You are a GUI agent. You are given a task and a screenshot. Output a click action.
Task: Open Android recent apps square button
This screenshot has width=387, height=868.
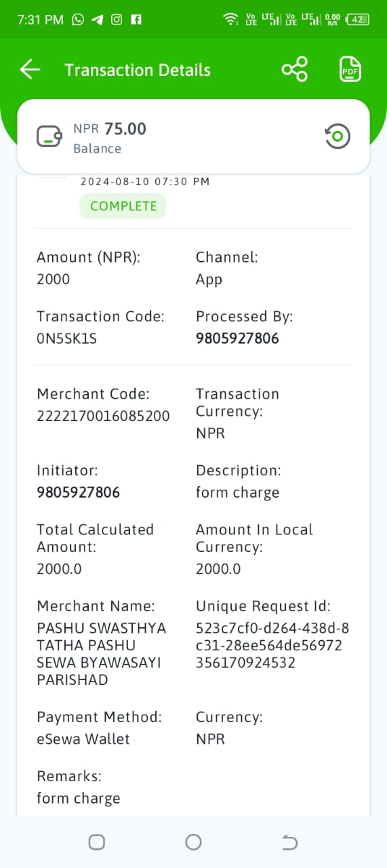click(97, 842)
